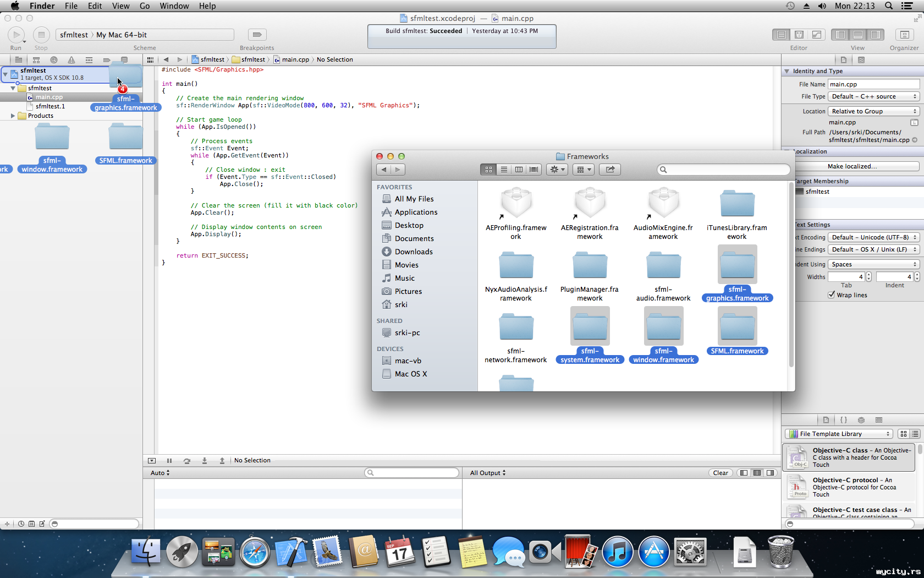924x578 pixels.
Task: Open the File Type dropdown
Action: [x=873, y=97]
